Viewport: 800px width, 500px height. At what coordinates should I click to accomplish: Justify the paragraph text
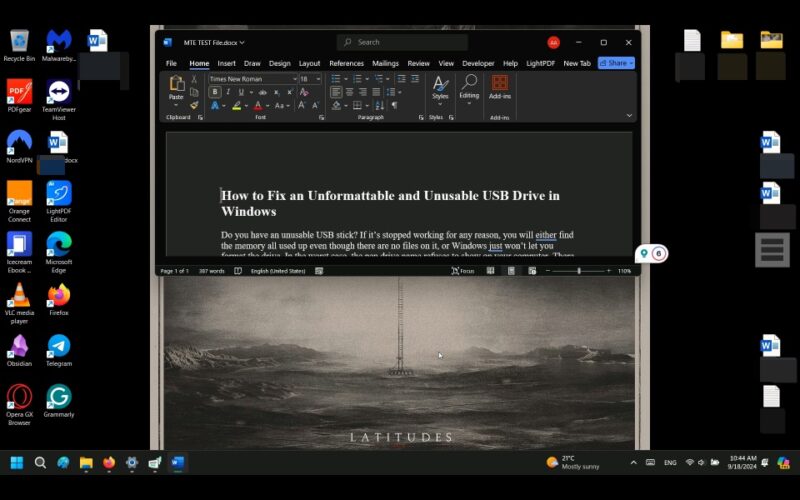pos(376,92)
